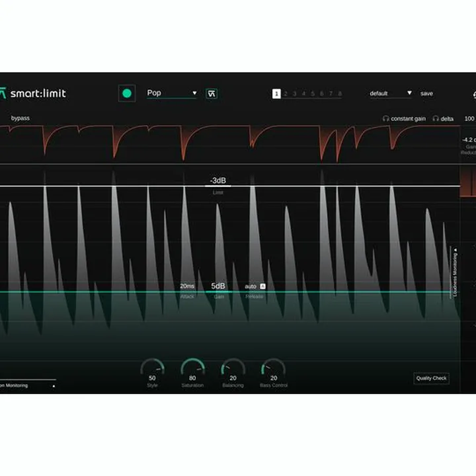
Task: Click the 20ms attack value
Action: (187, 286)
